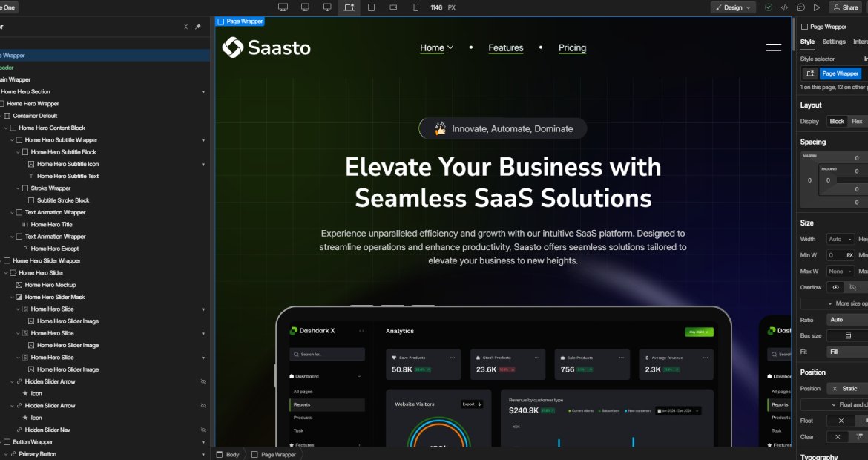Select clear-left arrow icon option

859,437
